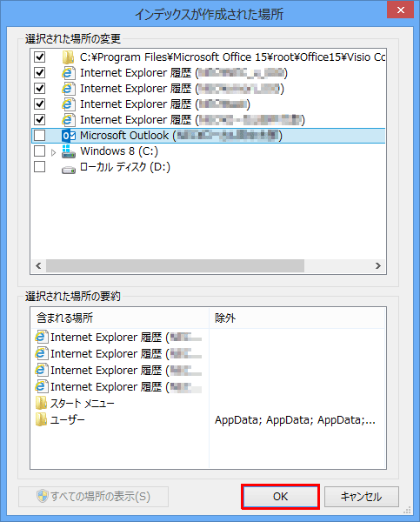Click the AppData exclusion text
Screen dimensions: 420x522
tap(295, 420)
